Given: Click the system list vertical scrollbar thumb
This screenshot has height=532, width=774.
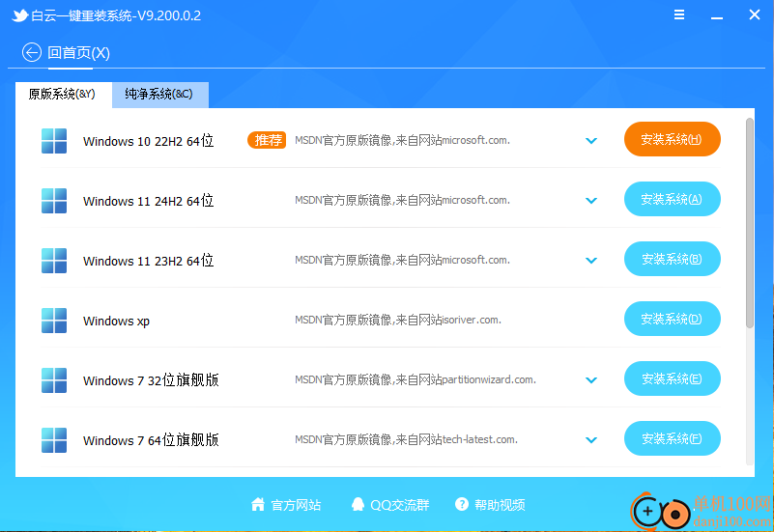Looking at the screenshot, I should (x=749, y=223).
